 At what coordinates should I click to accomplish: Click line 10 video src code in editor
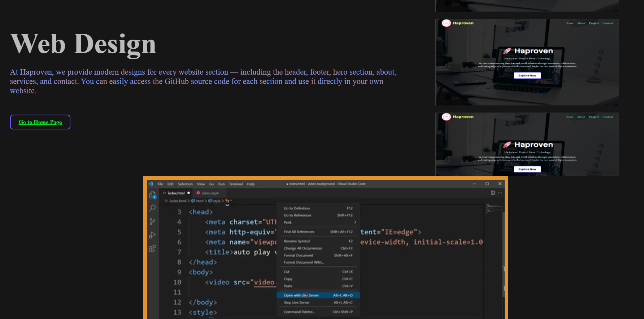241,282
